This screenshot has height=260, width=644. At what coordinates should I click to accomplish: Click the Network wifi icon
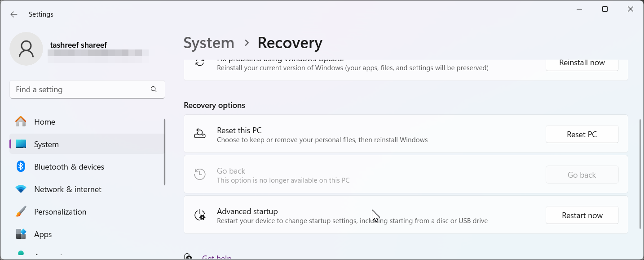click(x=21, y=189)
